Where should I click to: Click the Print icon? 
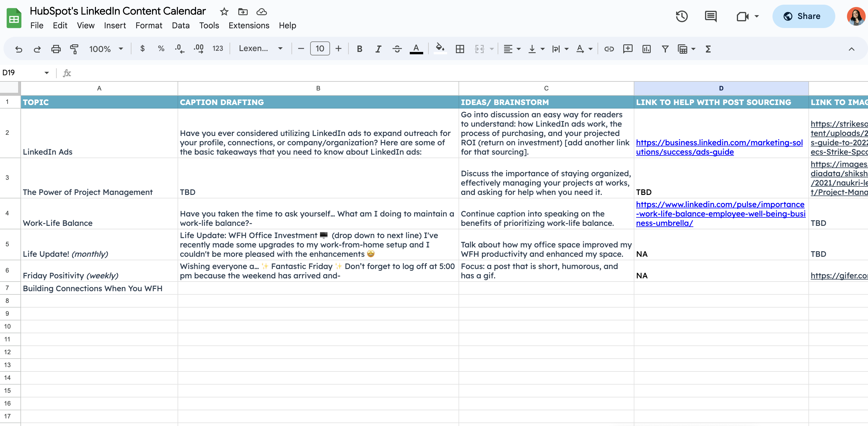[x=55, y=49]
